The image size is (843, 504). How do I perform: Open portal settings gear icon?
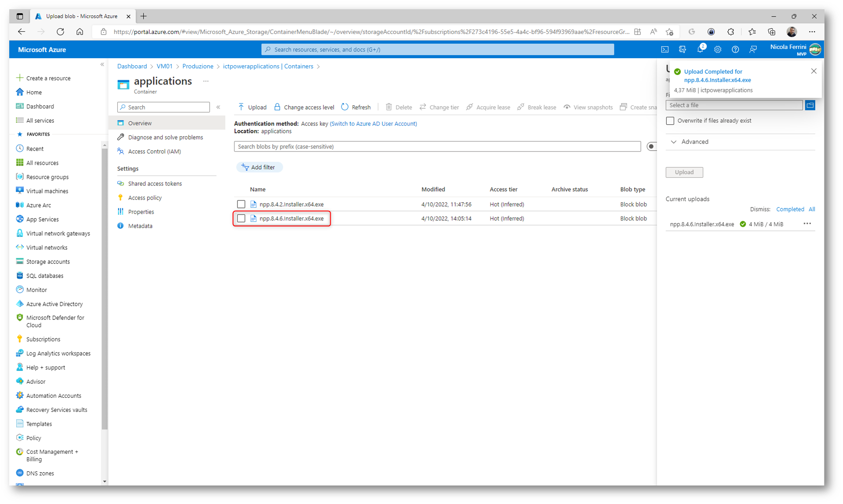[717, 50]
